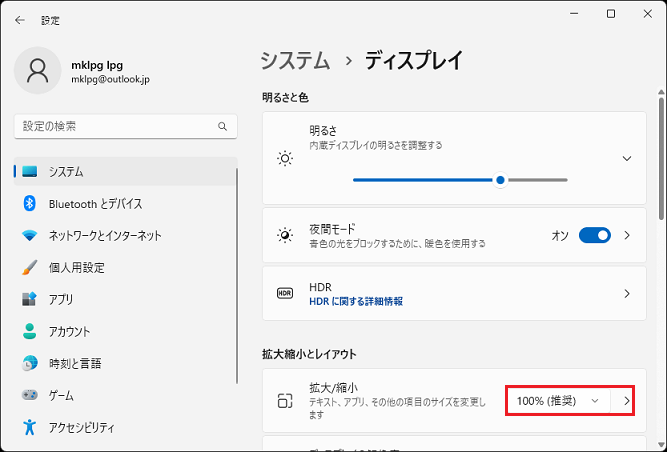The width and height of the screenshot is (667, 452).
Task: Toggle the 夜間モード switch off
Action: [594, 235]
